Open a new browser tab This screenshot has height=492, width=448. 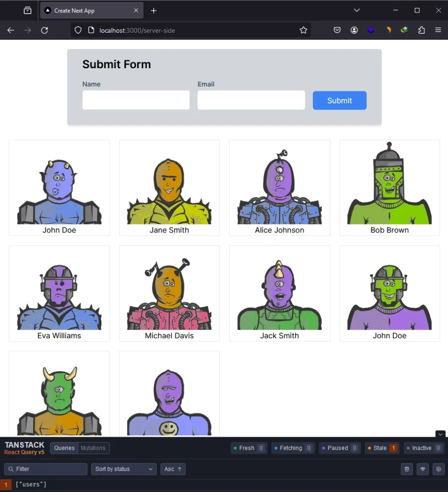[x=154, y=11]
